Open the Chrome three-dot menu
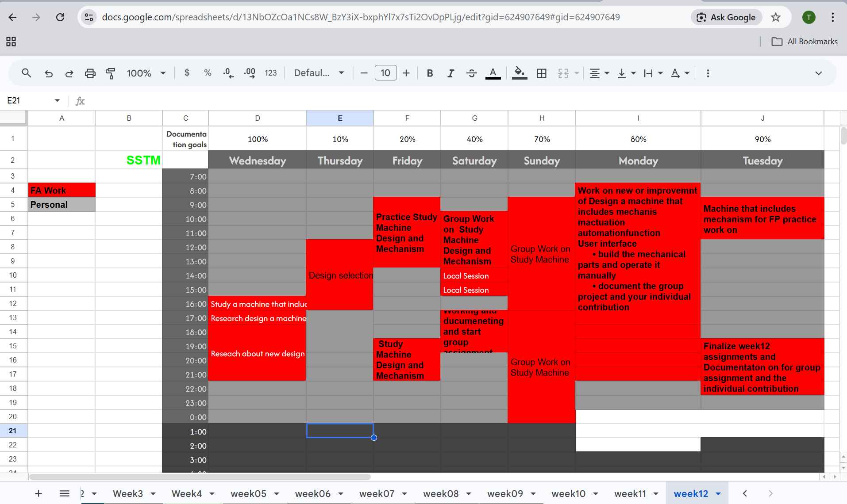The width and height of the screenshot is (847, 504). click(x=832, y=17)
